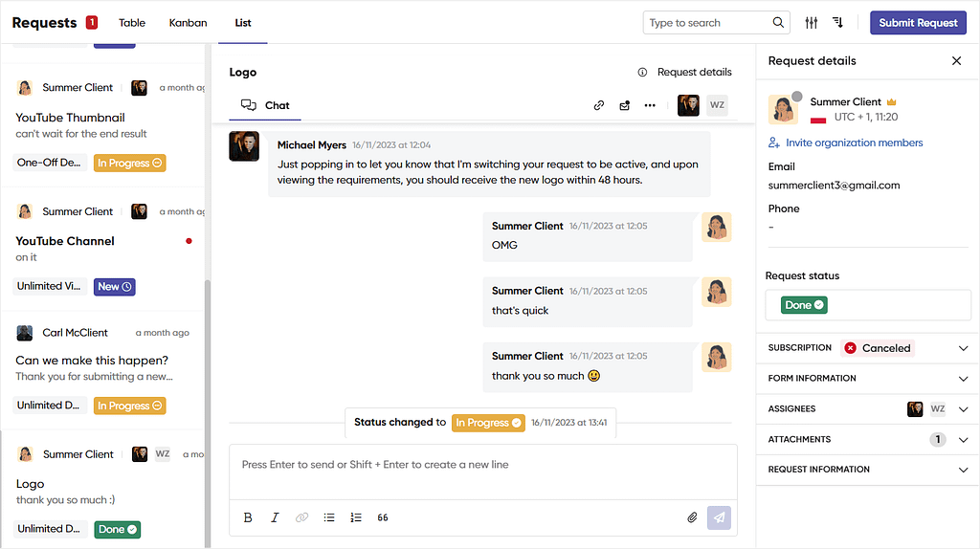Click Michael Myers name in chat

pos(311,144)
